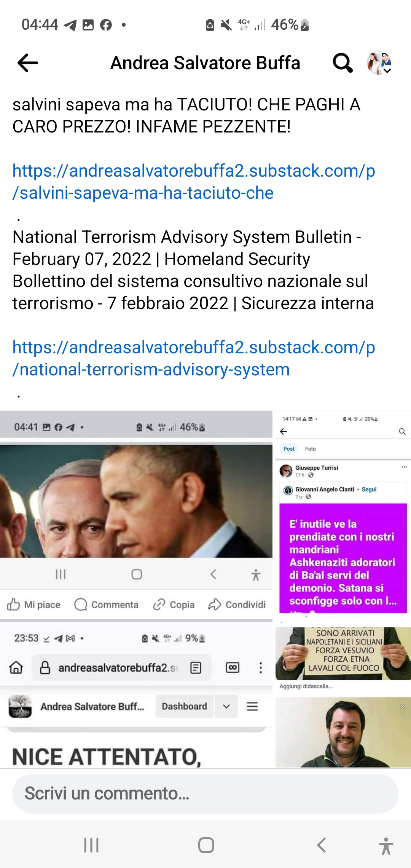Tap the system back chevron
Image resolution: width=411 pixels, height=868 pixels.
(x=322, y=845)
